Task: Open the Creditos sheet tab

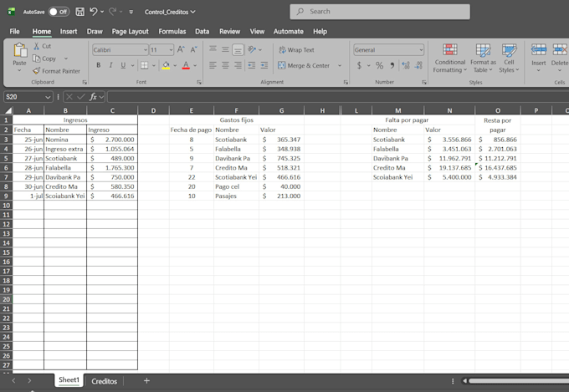Action: coord(104,381)
